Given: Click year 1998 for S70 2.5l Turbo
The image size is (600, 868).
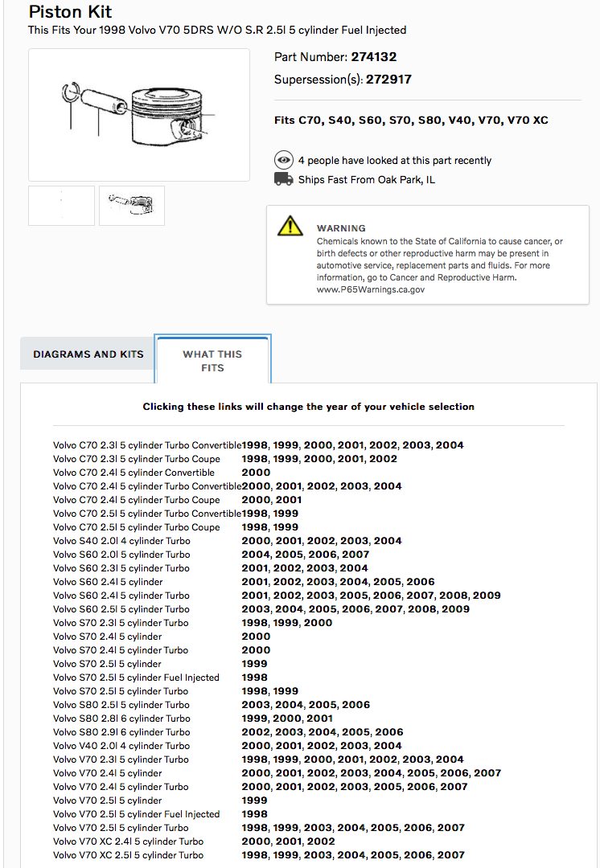Looking at the screenshot, I should click(x=255, y=691).
